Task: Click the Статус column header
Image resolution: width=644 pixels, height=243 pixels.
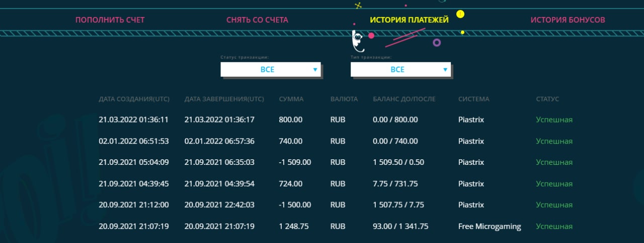Action: [x=547, y=99]
